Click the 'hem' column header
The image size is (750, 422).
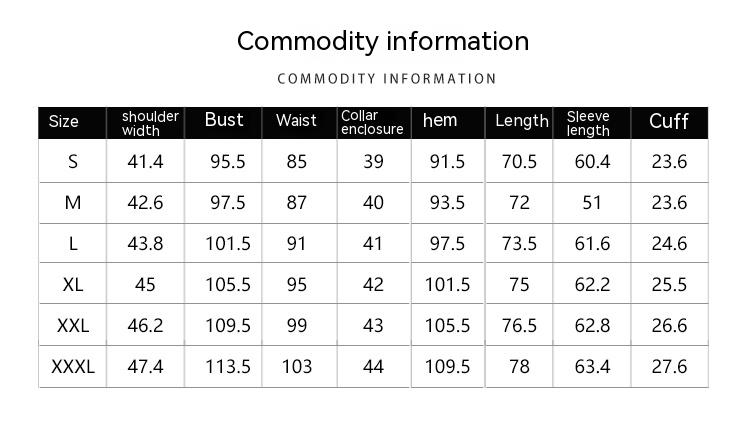tap(440, 121)
